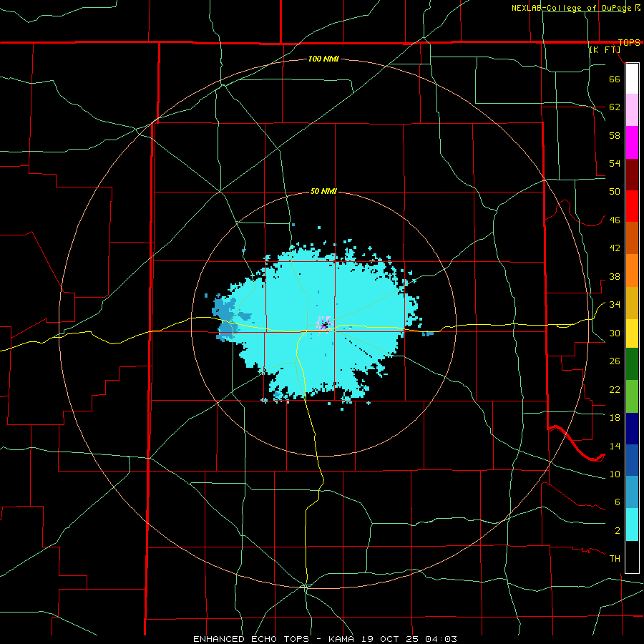Select the dark green legend swatch
Image resolution: width=644 pixels, height=644 pixels.
(x=632, y=364)
